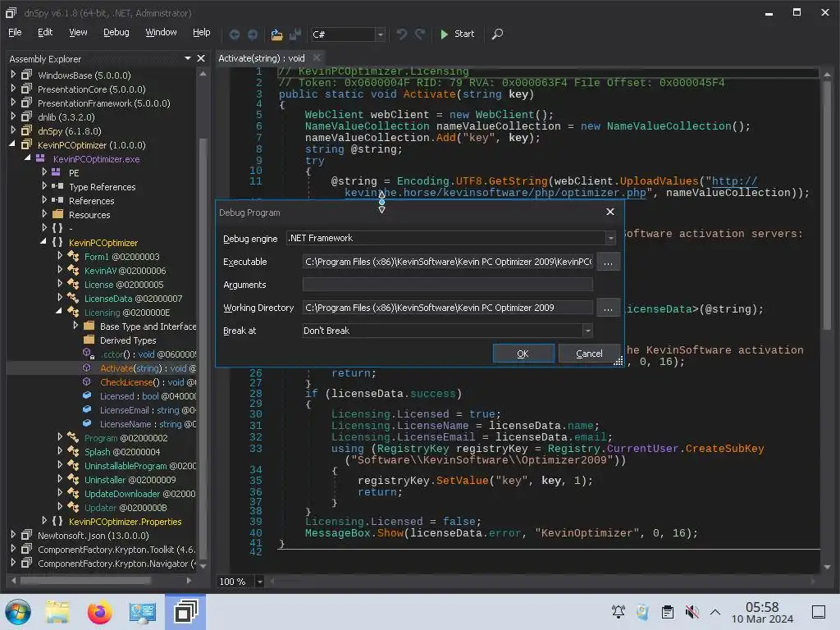Select the Form1 class icon

[73, 256]
